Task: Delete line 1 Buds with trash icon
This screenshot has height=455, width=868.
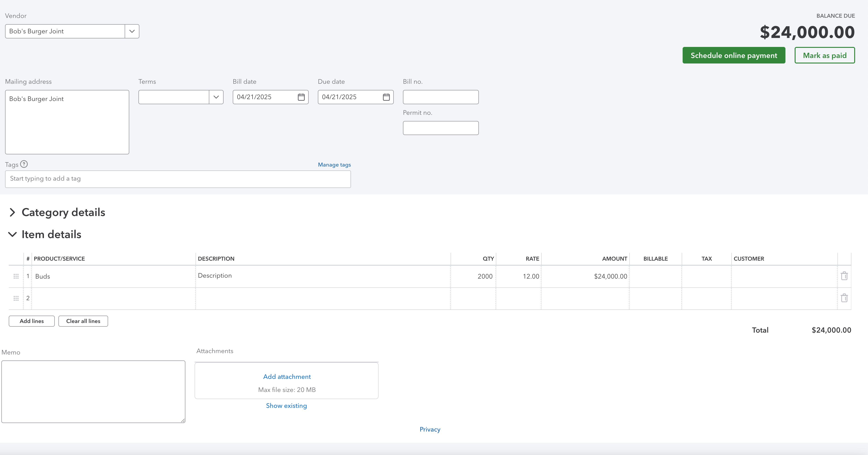Action: click(844, 276)
